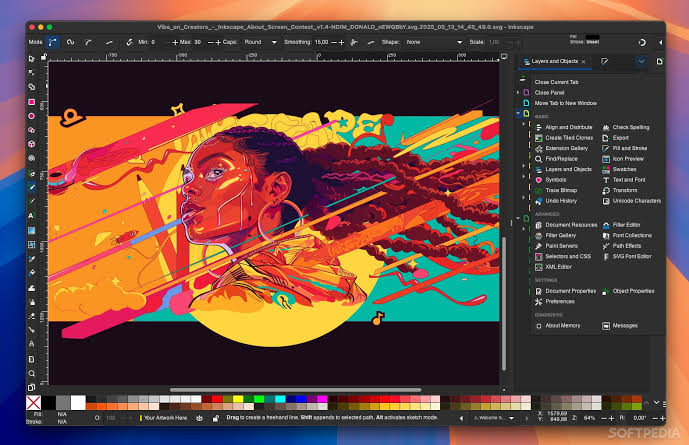
Task: Select the Selector arrow tool
Action: (31, 58)
